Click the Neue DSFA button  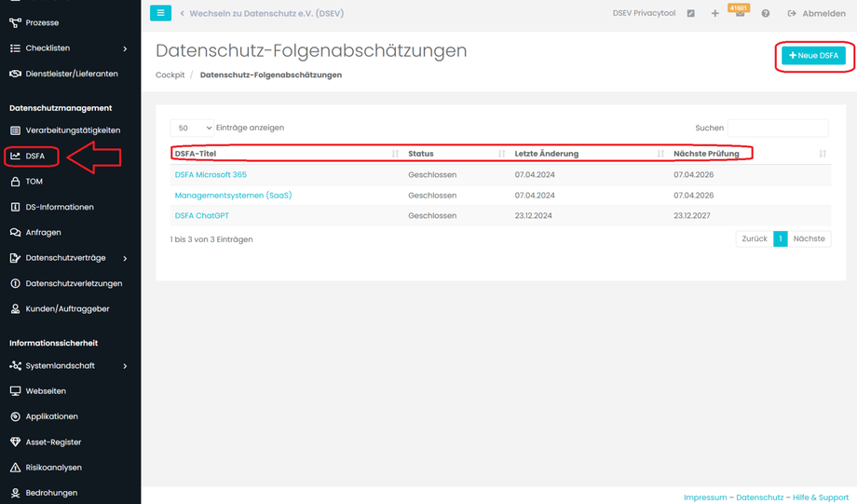813,56
